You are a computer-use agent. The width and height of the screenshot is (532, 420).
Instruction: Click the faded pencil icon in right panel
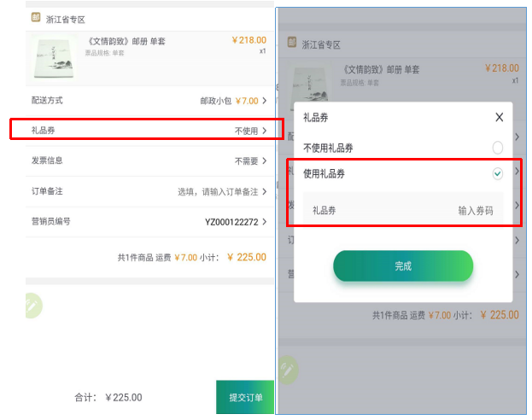coord(288,369)
